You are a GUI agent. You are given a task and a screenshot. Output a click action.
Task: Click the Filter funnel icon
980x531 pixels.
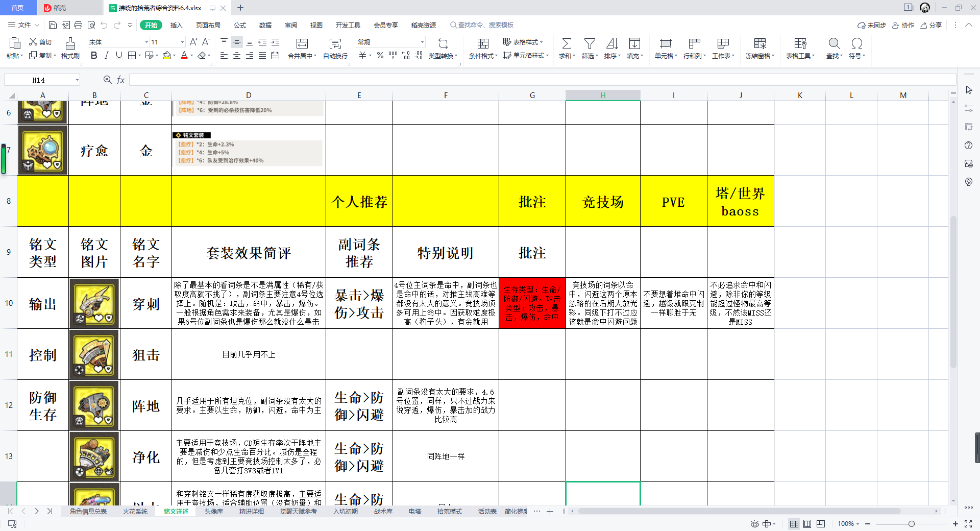pyautogui.click(x=590, y=43)
